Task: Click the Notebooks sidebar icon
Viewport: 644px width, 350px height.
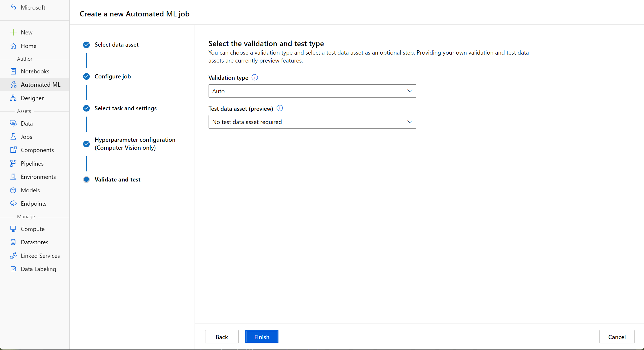Action: pyautogui.click(x=13, y=71)
